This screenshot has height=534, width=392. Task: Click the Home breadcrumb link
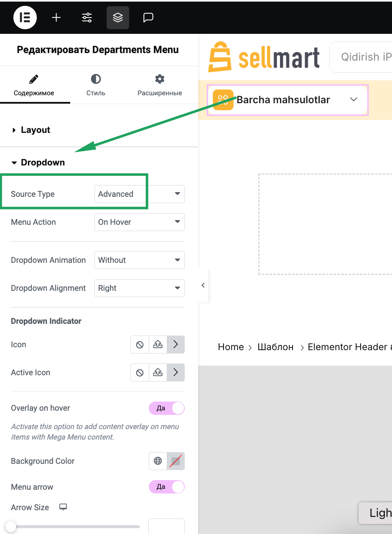pos(231,347)
